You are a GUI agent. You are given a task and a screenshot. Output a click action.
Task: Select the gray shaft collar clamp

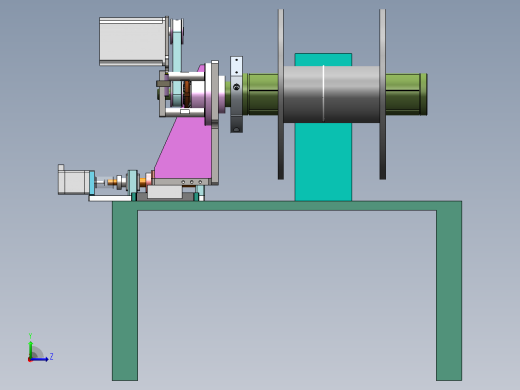pyautogui.click(x=236, y=95)
